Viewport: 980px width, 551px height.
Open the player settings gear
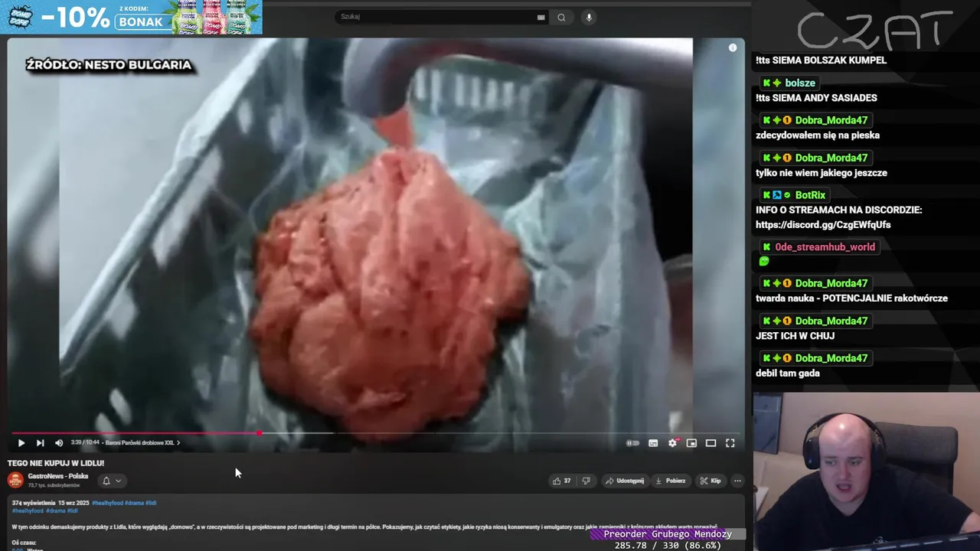672,443
